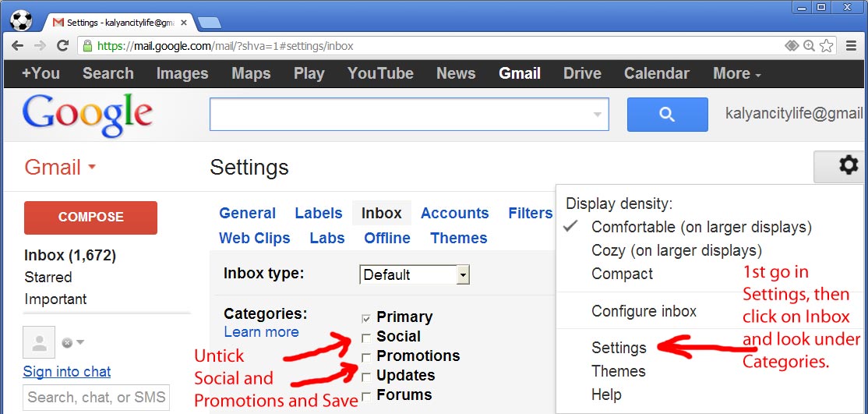Open Search in the Google bar

108,73
